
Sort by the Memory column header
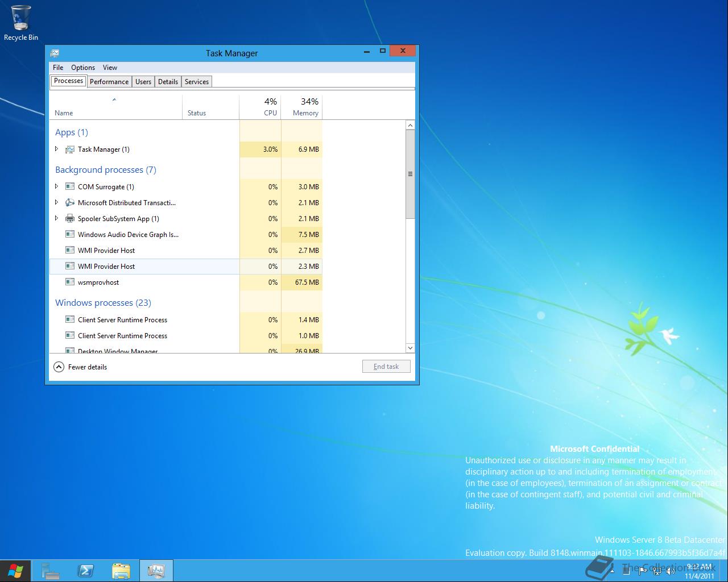pos(302,107)
